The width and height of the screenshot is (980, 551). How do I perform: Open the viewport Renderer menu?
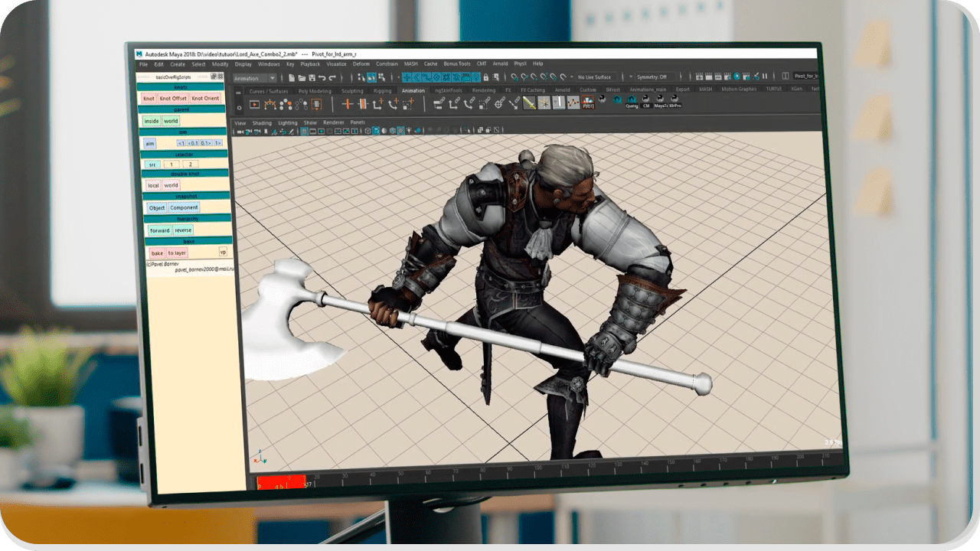pos(334,122)
